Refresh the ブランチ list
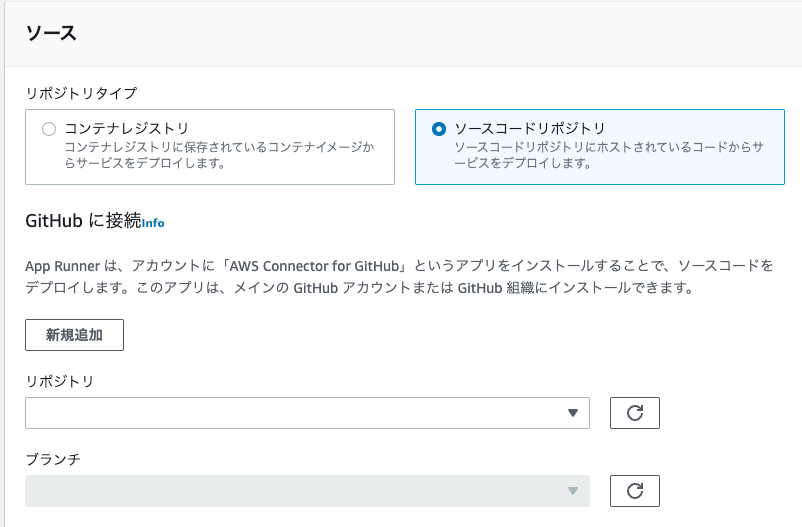This screenshot has height=527, width=802. [635, 491]
